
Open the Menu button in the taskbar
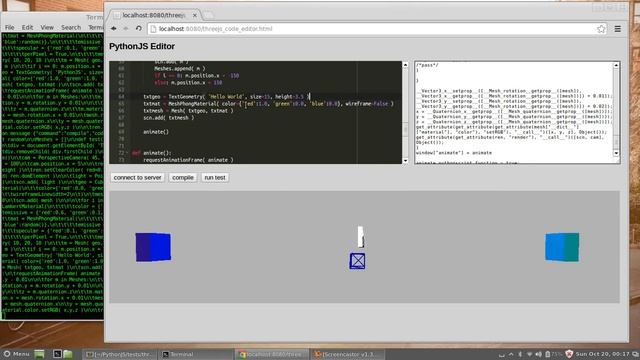[x=16, y=354]
